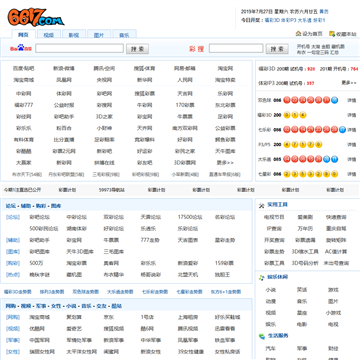The image size is (360, 360).
Task: Open 详情 for 七乐彩 results
Action: [352, 130]
